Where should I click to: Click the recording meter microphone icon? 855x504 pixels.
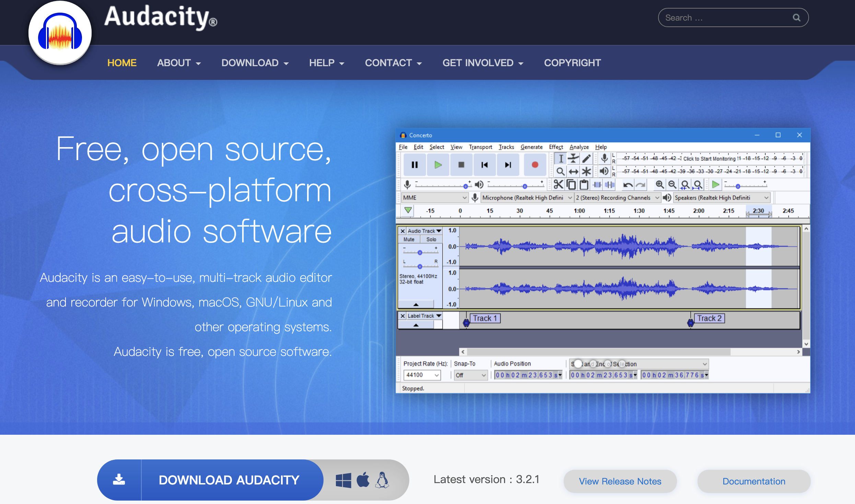pos(605,158)
